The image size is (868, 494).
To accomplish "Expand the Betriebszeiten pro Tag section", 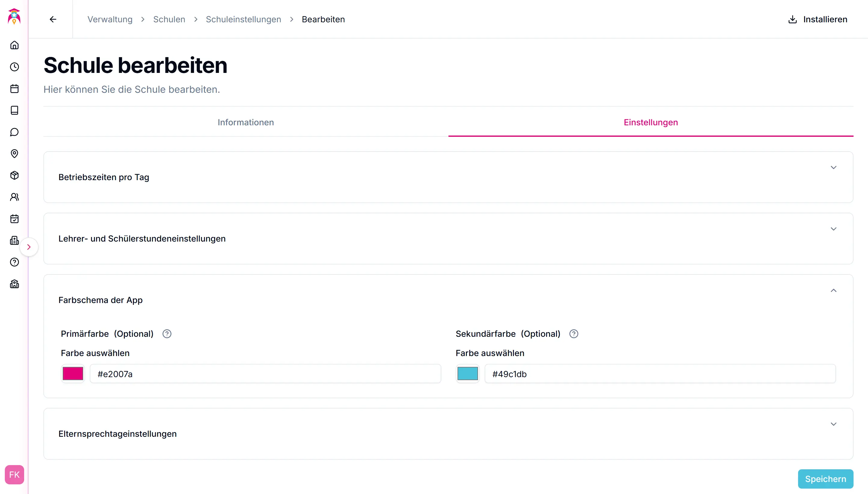I will point(833,167).
